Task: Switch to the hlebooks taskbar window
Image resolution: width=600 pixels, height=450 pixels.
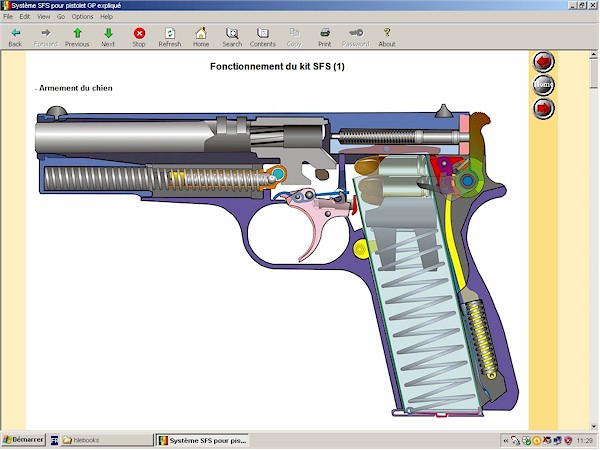Action: click(106, 440)
